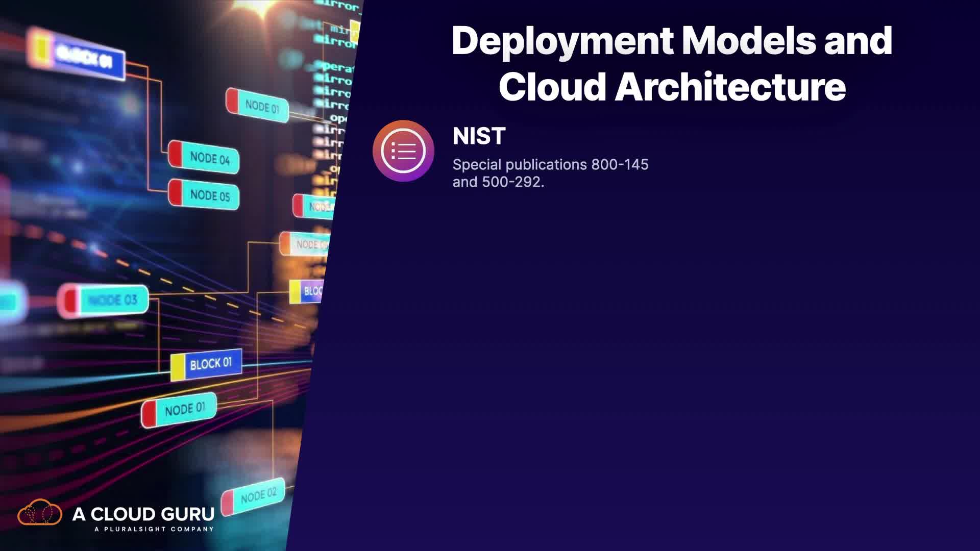Click the NODE 03 label
The height and width of the screenshot is (551, 980).
coord(112,300)
